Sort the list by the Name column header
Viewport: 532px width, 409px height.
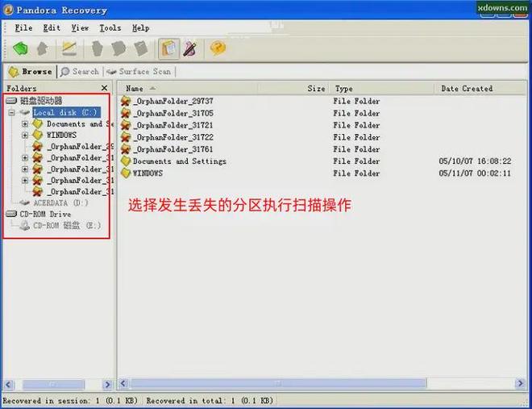pyautogui.click(x=135, y=89)
